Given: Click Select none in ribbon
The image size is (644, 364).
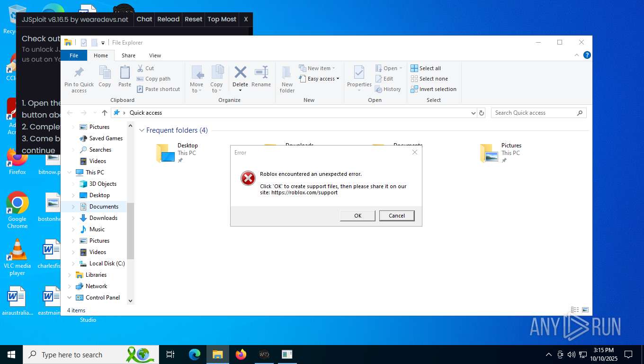Looking at the screenshot, I should tap(429, 79).
